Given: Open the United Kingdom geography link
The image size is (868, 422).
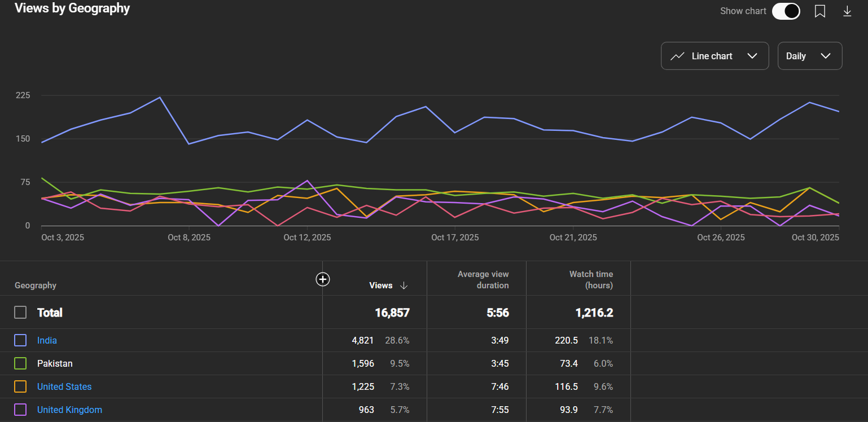Looking at the screenshot, I should (69, 410).
